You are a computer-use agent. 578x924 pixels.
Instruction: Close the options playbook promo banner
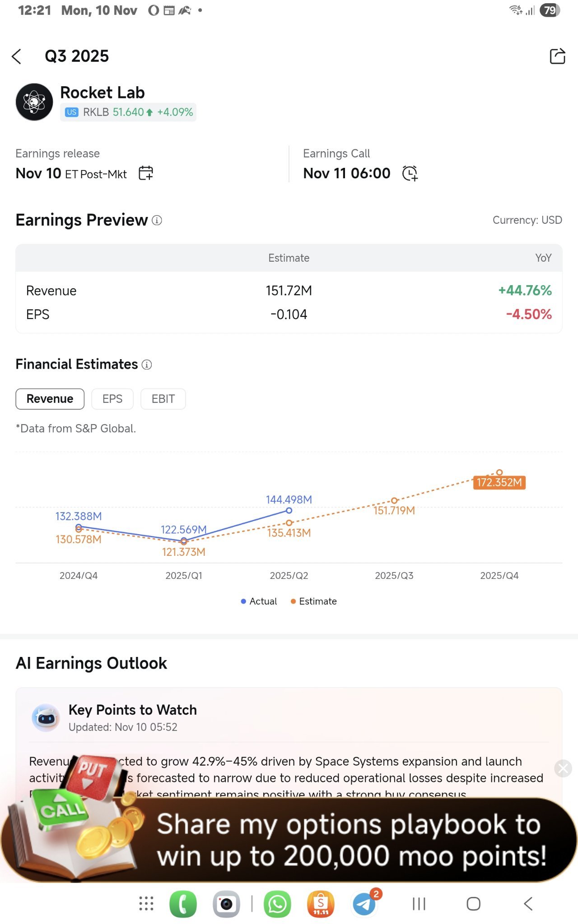click(563, 768)
